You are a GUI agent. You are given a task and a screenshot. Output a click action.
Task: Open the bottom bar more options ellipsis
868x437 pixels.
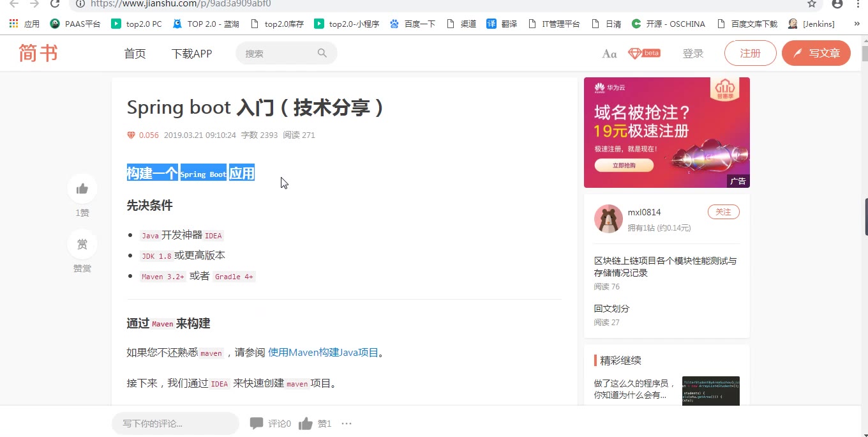347,423
